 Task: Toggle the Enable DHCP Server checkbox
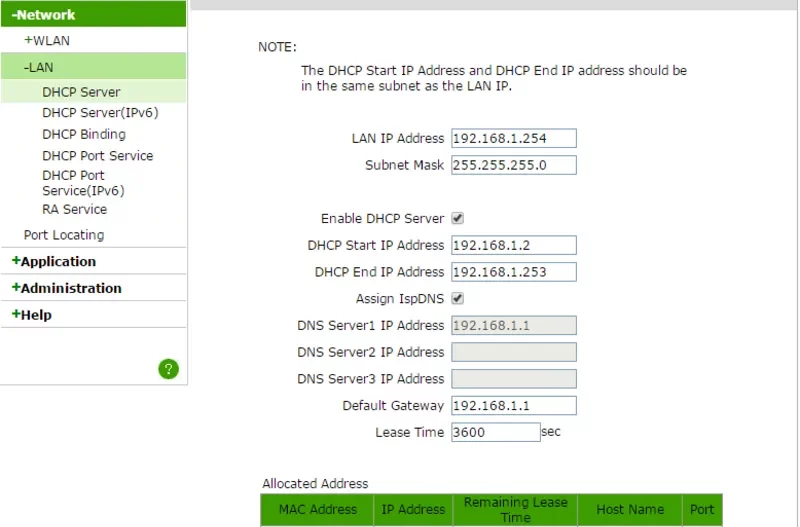point(457,218)
